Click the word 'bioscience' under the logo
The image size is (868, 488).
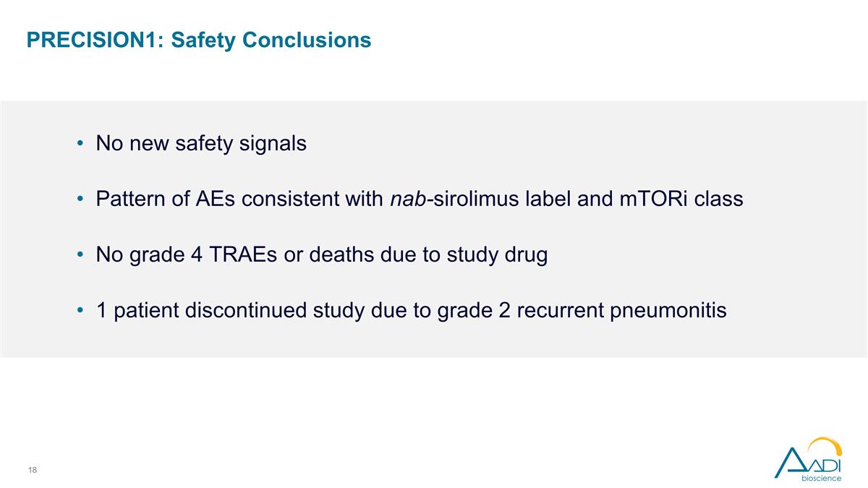pos(821,478)
